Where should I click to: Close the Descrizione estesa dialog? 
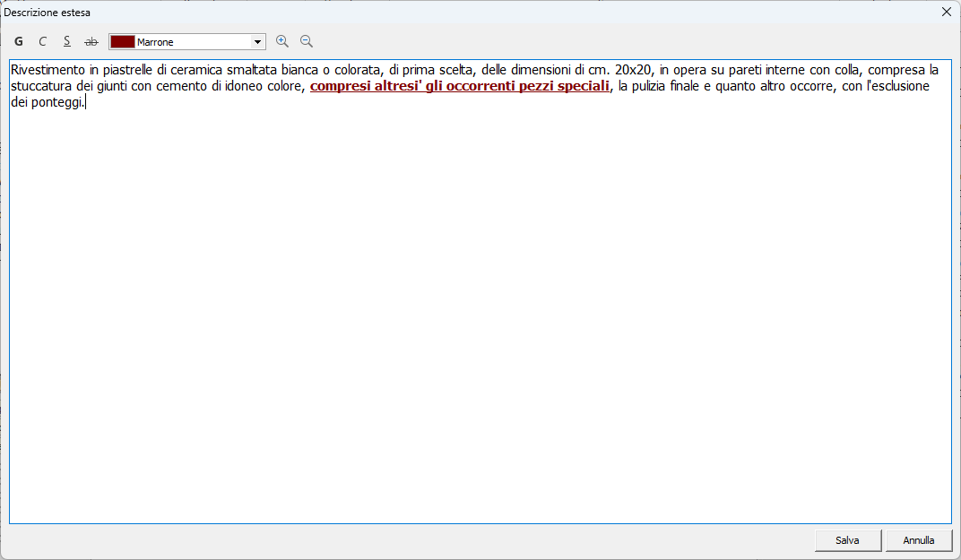tap(946, 13)
